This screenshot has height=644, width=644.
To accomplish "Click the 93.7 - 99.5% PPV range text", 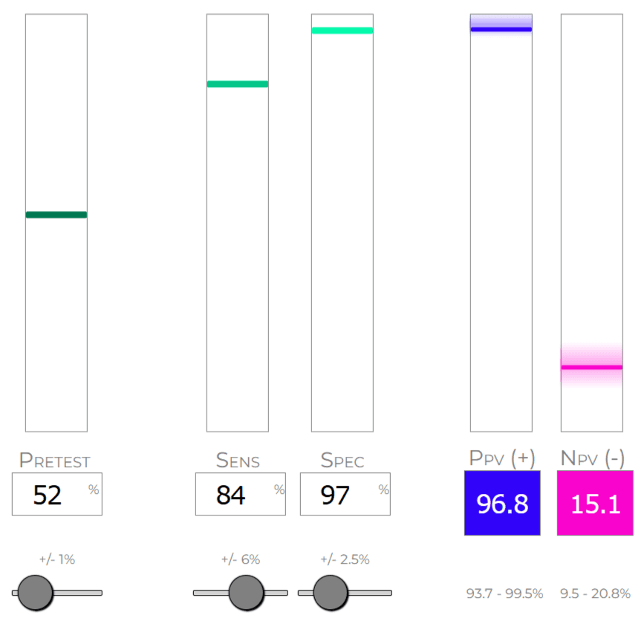I will 504,593.
